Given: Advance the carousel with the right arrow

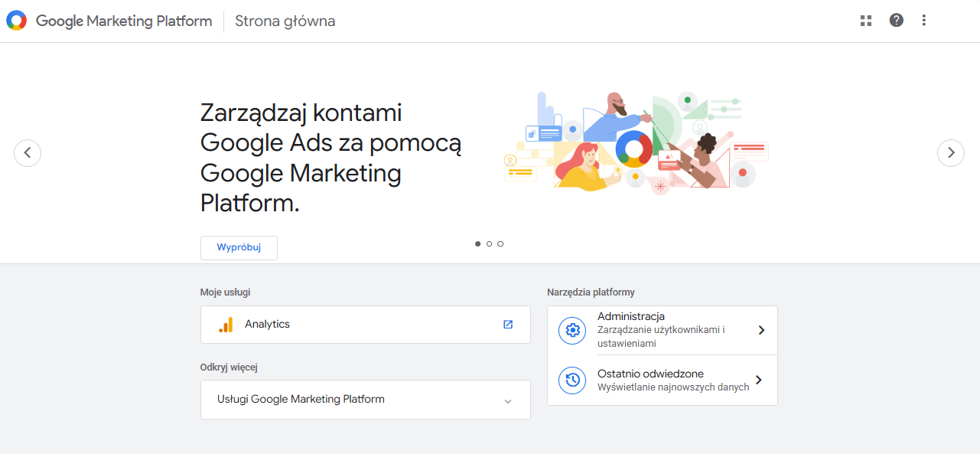Looking at the screenshot, I should click(951, 152).
